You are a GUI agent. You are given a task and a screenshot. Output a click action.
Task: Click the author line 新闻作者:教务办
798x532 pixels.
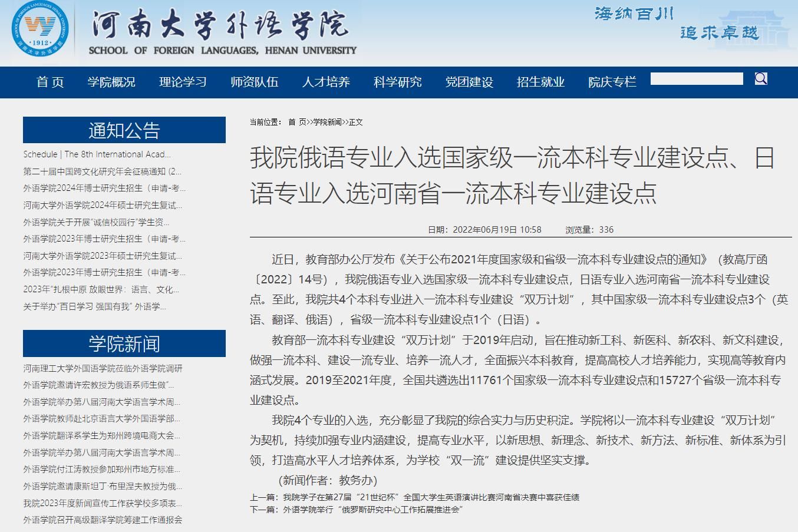pyautogui.click(x=328, y=480)
